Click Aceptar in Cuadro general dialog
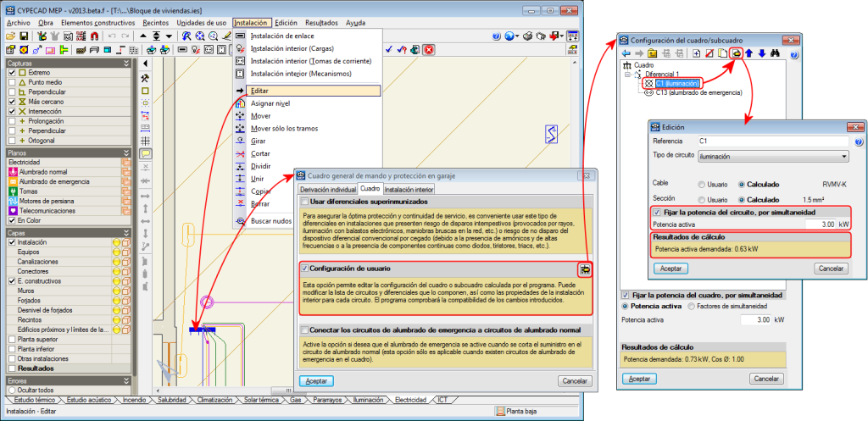The height and width of the screenshot is (421, 868). coord(317,381)
